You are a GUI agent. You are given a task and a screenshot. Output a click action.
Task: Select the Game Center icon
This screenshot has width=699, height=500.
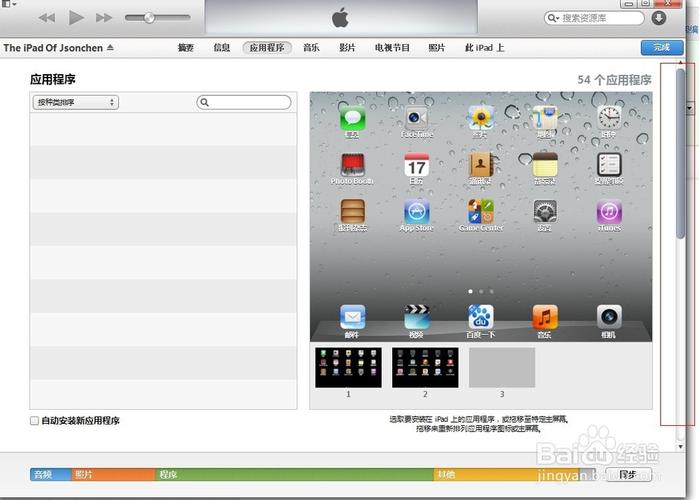coord(481,211)
